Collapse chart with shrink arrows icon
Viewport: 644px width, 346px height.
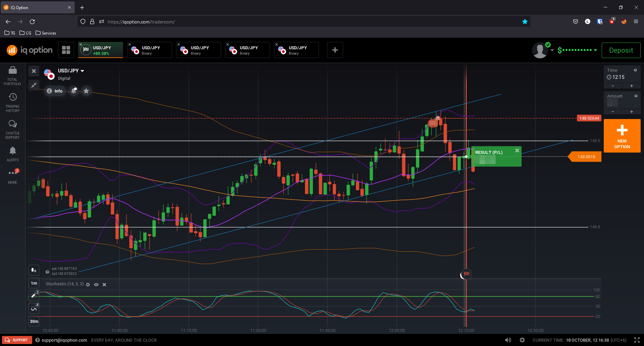tap(34, 85)
